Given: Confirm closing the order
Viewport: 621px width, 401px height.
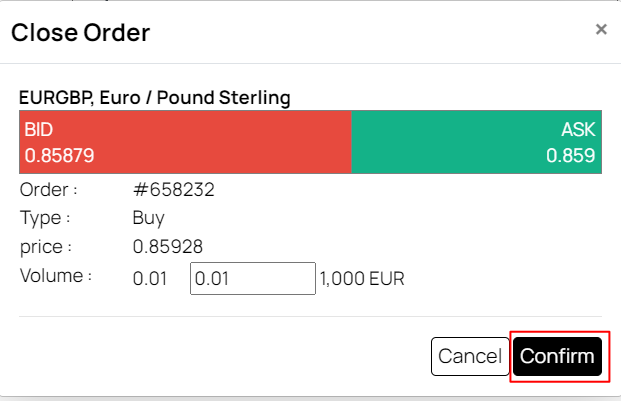Looking at the screenshot, I should click(558, 356).
